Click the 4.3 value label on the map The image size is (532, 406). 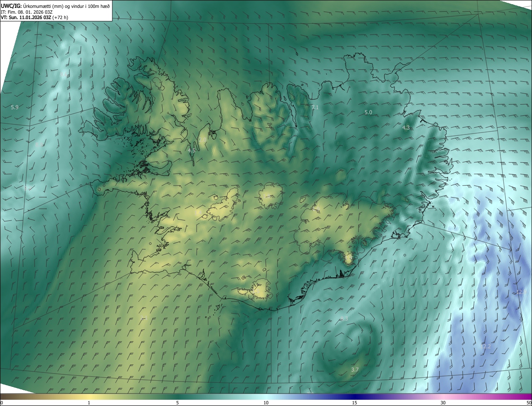(406, 128)
